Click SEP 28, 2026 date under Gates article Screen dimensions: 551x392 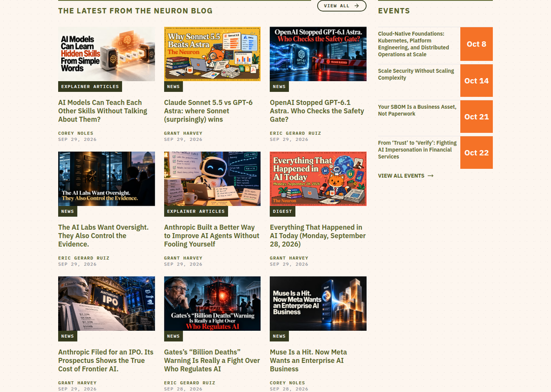click(183, 389)
